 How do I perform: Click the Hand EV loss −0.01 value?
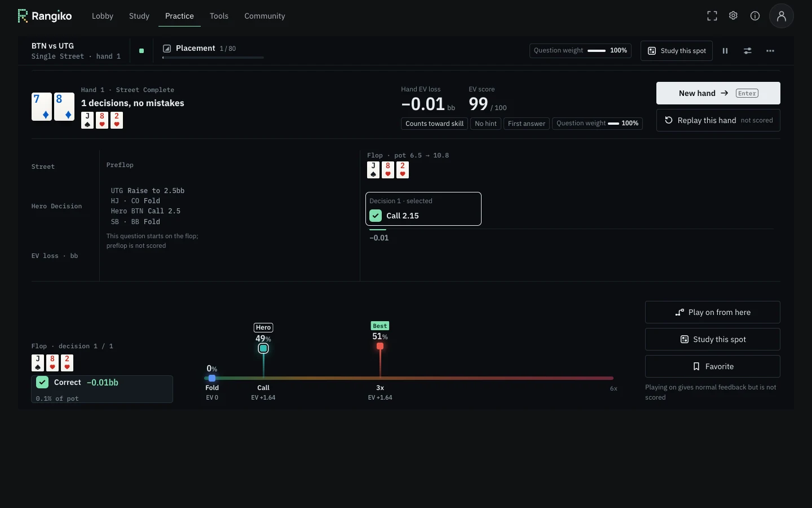423,104
